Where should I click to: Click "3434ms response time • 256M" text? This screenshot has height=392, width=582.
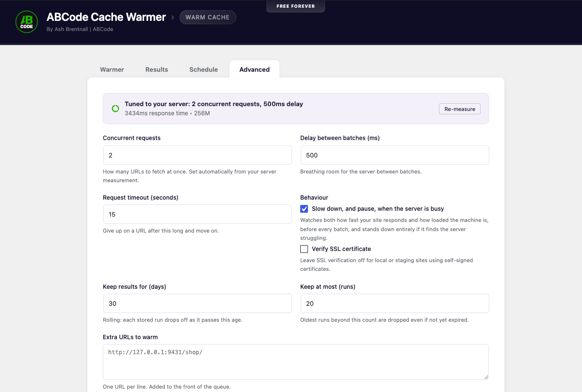(167, 113)
